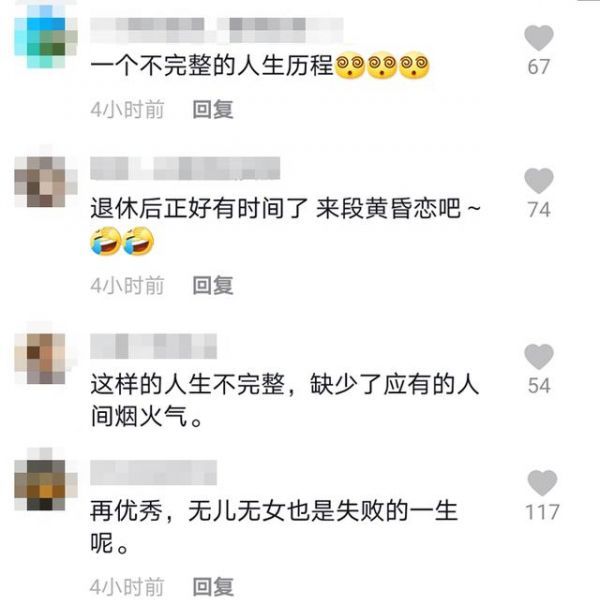Like the comment with 67 likes
Viewport: 600px width, 605px height.
(539, 38)
